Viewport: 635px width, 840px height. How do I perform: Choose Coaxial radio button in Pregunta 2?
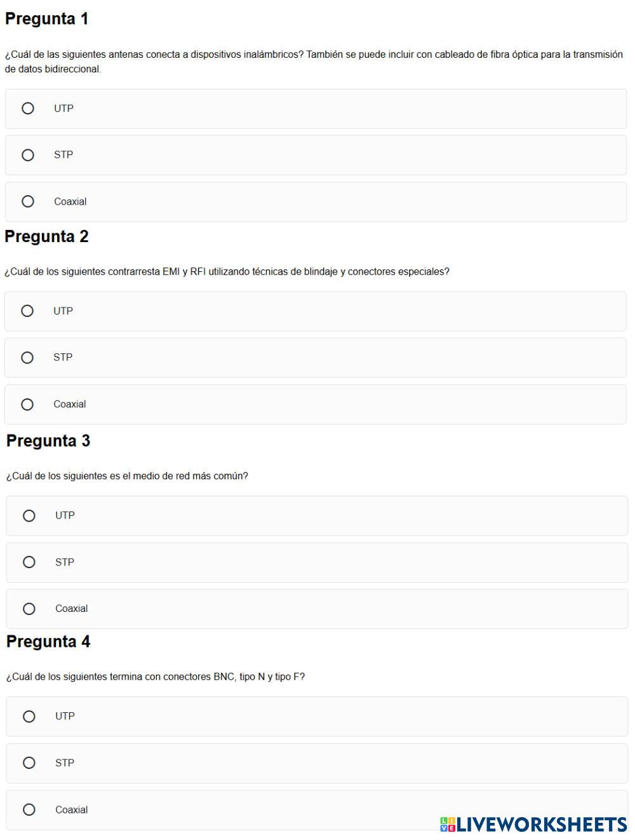point(27,404)
